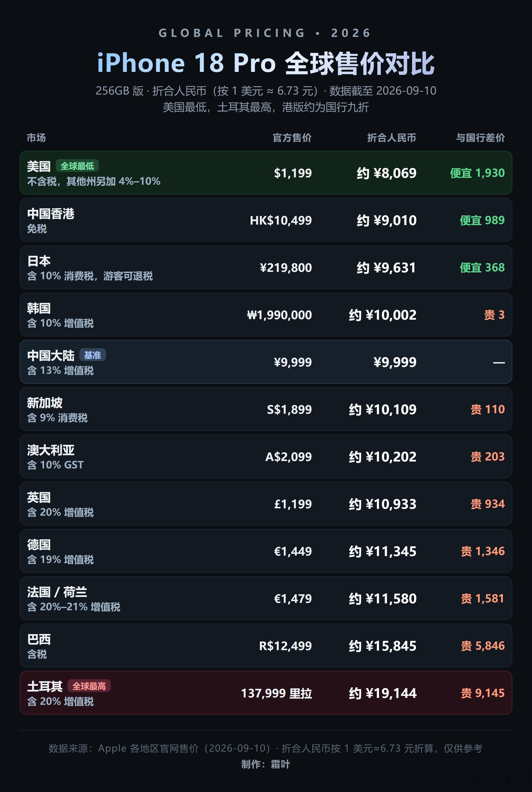Image resolution: width=532 pixels, height=792 pixels.
Task: Click the 美国 row price $1,199
Action: pos(293,173)
